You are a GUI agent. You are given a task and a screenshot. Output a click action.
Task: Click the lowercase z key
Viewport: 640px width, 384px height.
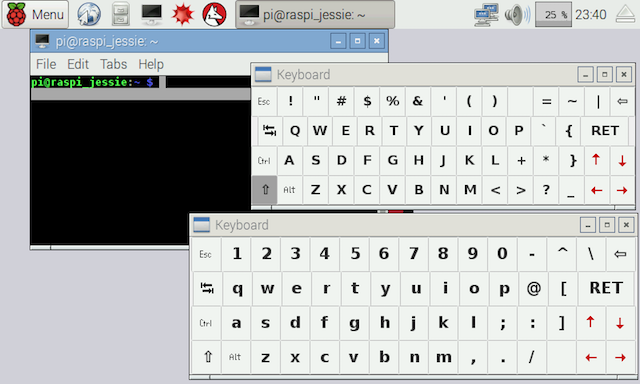coord(265,357)
